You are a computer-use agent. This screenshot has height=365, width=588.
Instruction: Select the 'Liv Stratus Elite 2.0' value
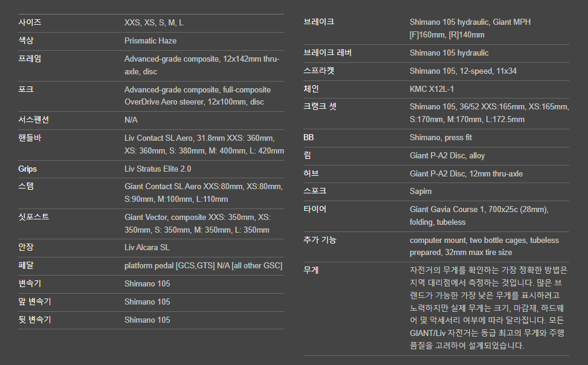pyautogui.click(x=158, y=169)
